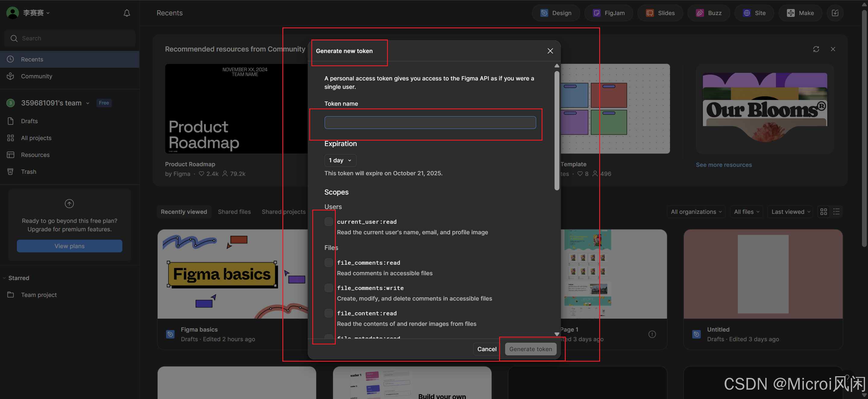
Task: Switch to list view for files
Action: click(837, 211)
